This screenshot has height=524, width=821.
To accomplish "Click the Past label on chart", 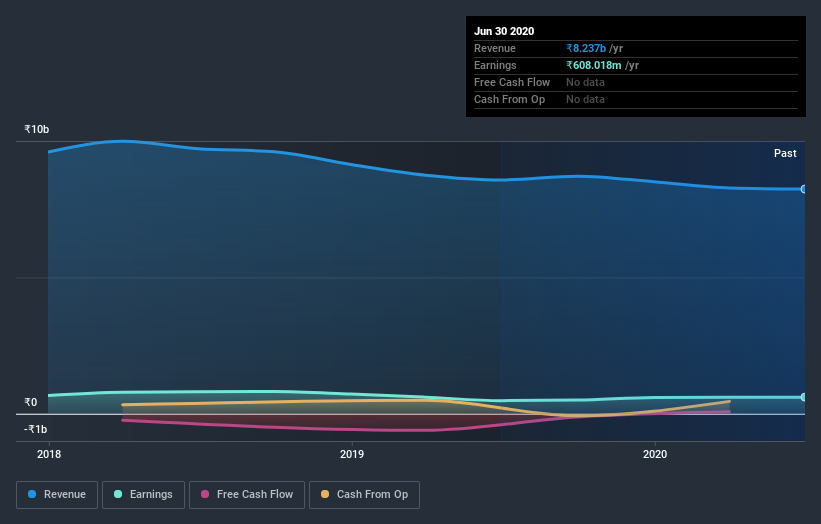I will [x=785, y=153].
